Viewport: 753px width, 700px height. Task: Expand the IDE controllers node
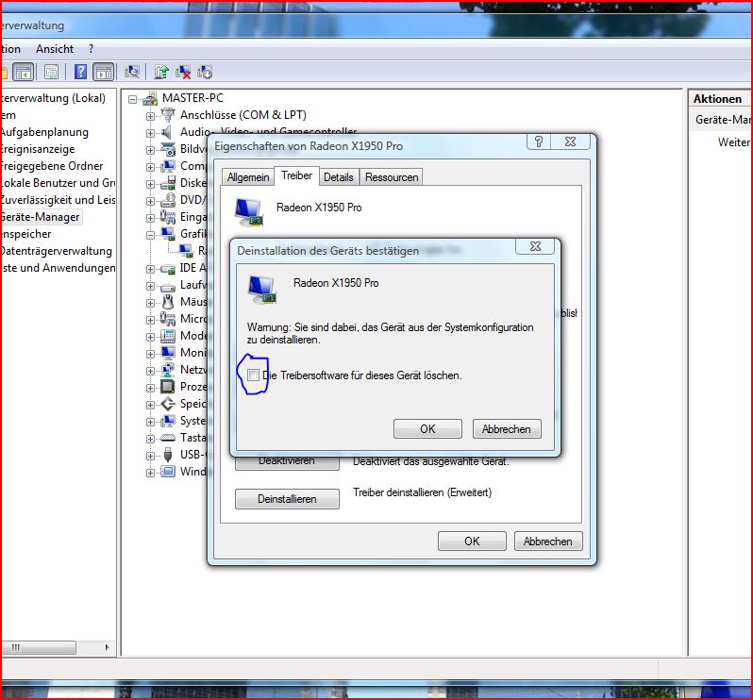pos(150,270)
